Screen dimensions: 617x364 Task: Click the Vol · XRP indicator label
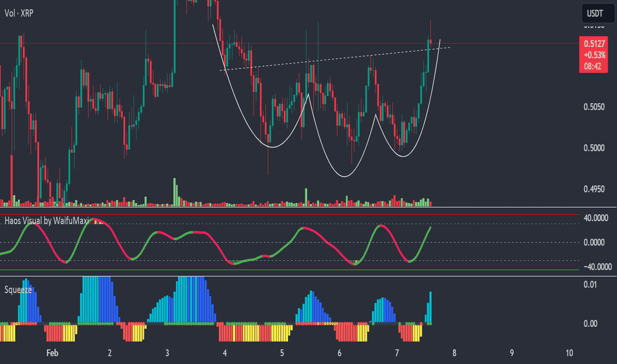click(19, 13)
